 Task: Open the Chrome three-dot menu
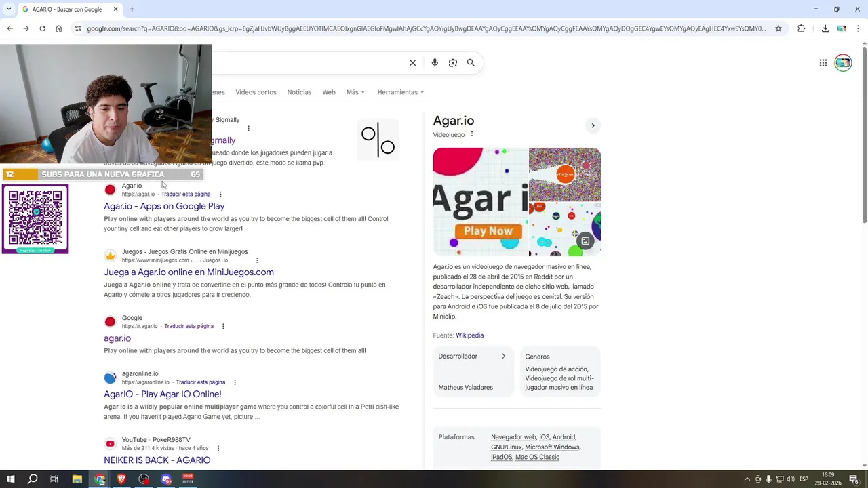858,28
